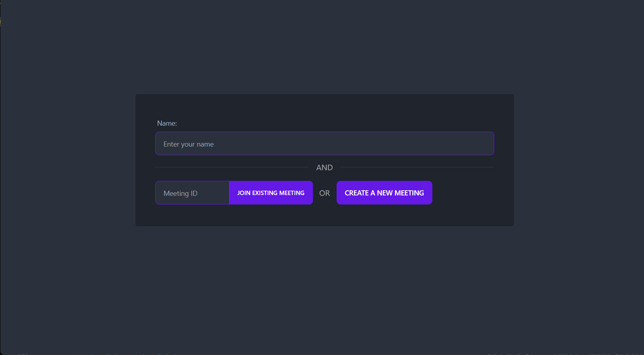
Task: Select the 'Name:' label text
Action: click(x=167, y=123)
